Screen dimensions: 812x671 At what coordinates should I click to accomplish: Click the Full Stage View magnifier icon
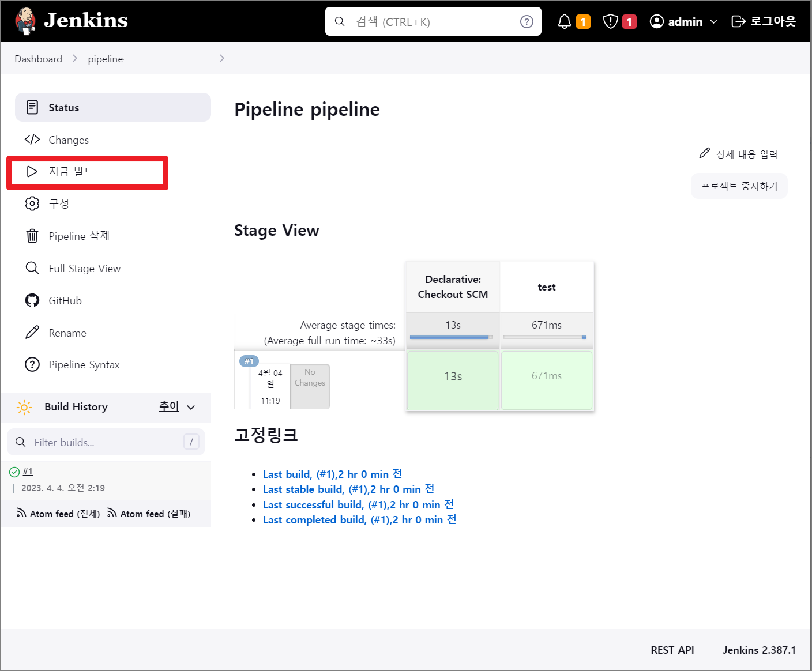tap(32, 268)
